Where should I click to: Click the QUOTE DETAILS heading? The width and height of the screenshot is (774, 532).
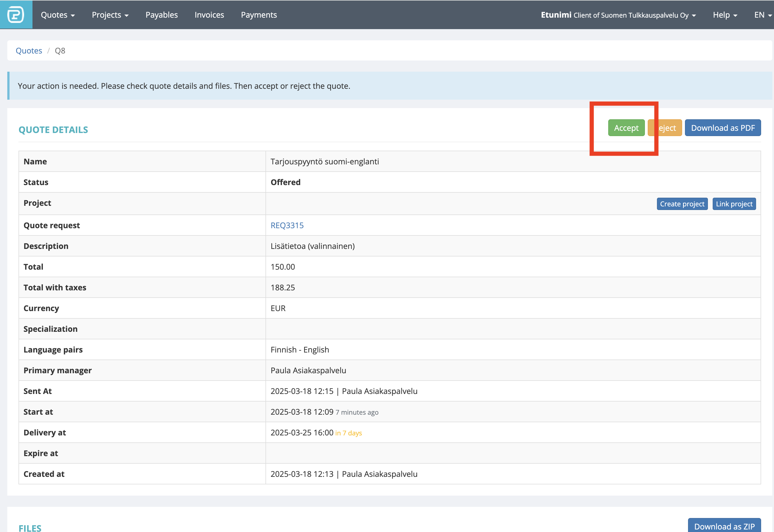coord(53,130)
